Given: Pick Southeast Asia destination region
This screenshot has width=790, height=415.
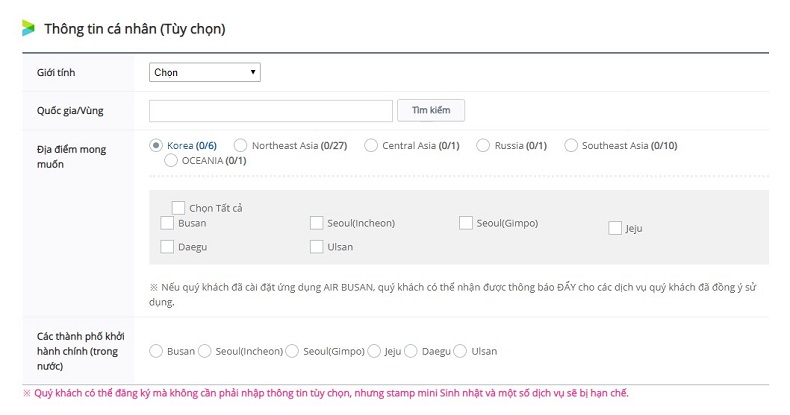Looking at the screenshot, I should [572, 145].
